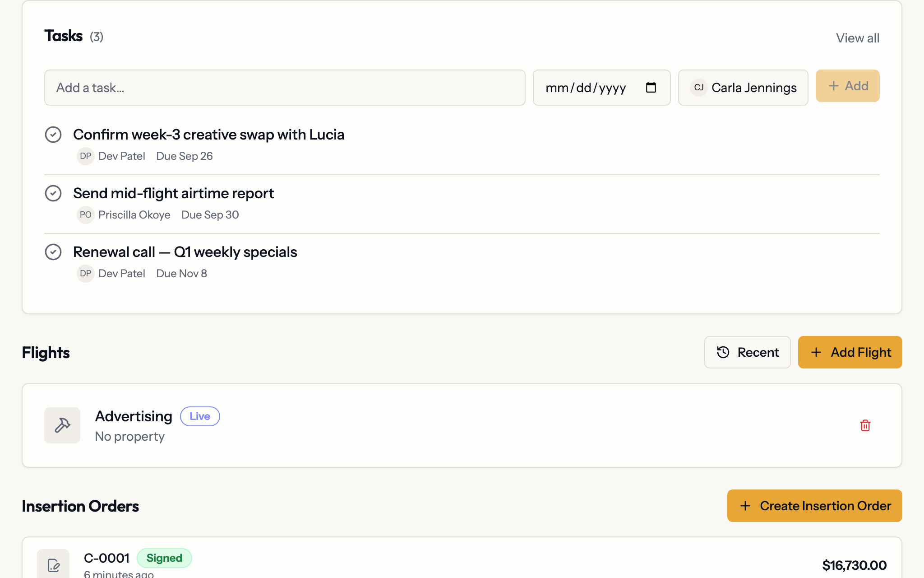Open task 'Send mid-flight airtime report'
924x578 pixels.
[x=173, y=193]
